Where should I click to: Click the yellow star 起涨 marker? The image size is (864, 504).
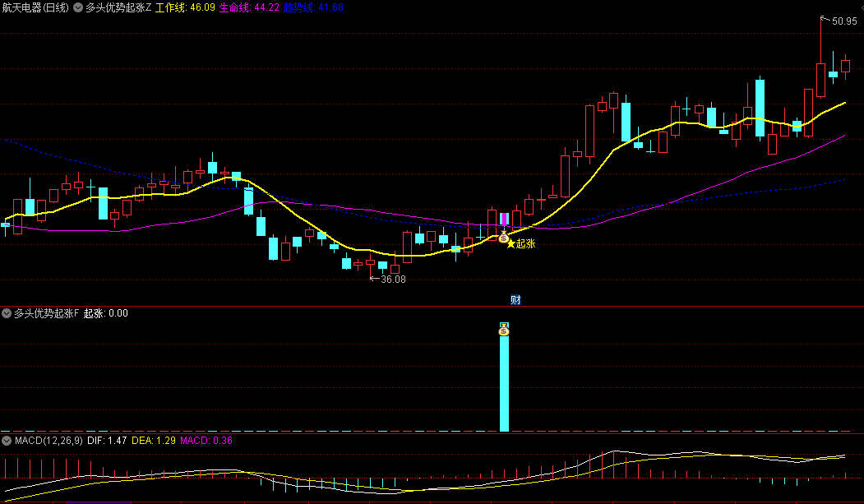point(520,243)
